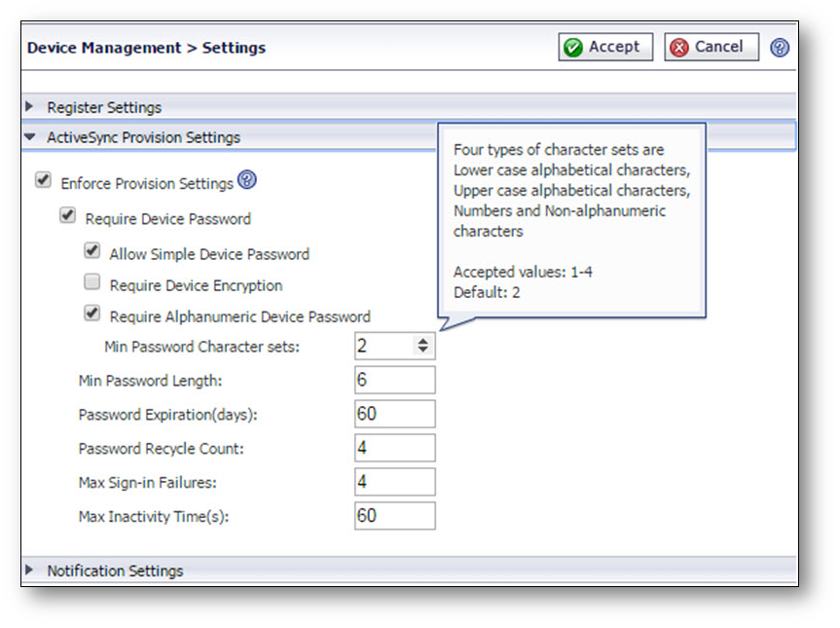The height and width of the screenshot is (628, 840).
Task: Enable Require Device Encryption
Action: 92,283
